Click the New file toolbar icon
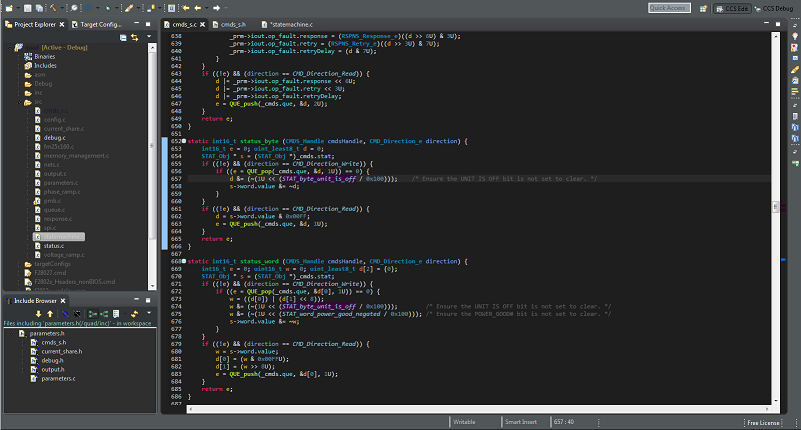Viewport: 801px width, 430px height. click(x=9, y=8)
